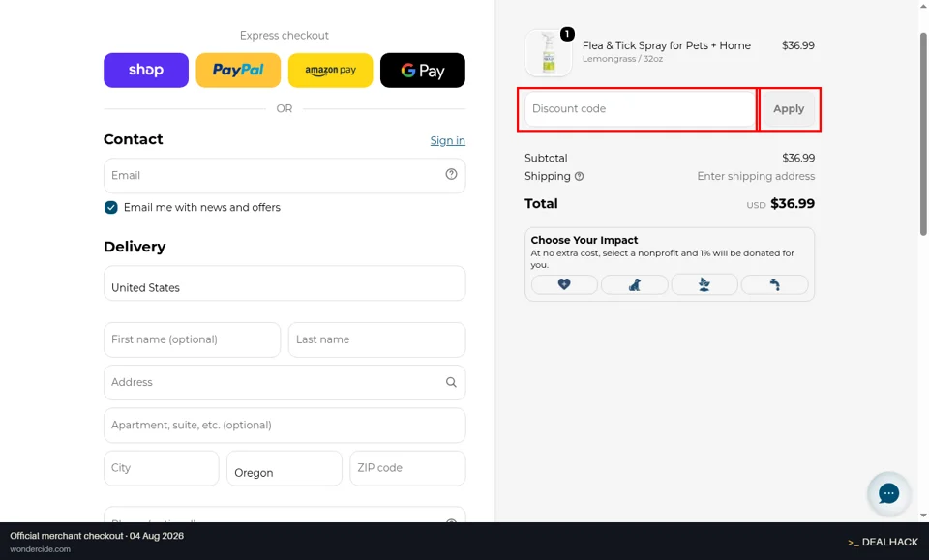This screenshot has height=560, width=929.
Task: Click the Flea & Tick Spray product title
Action: click(x=667, y=45)
